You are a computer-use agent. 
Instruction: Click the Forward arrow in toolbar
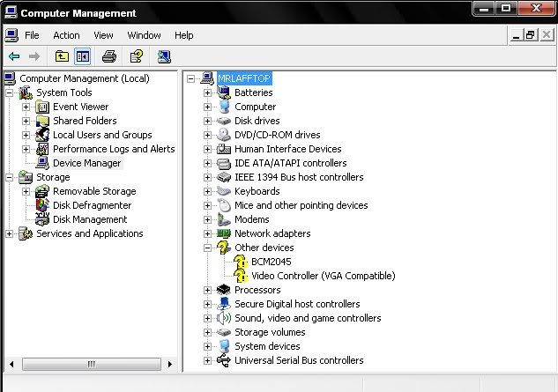coord(34,56)
